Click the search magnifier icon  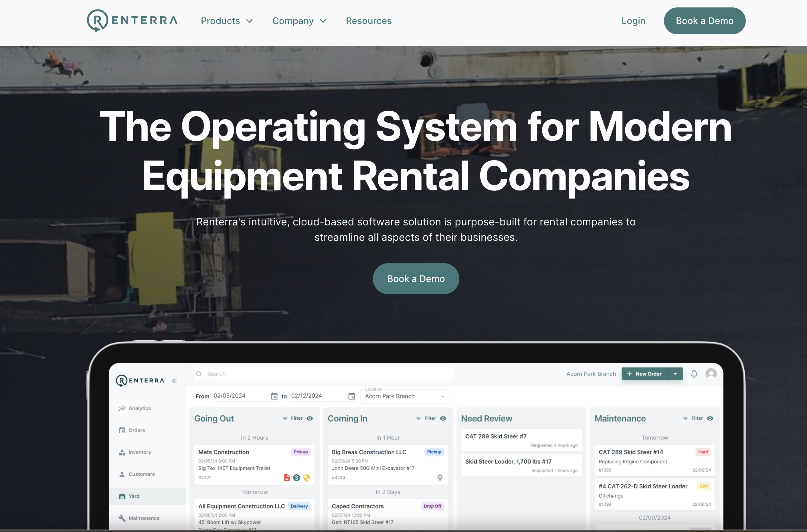pyautogui.click(x=199, y=374)
